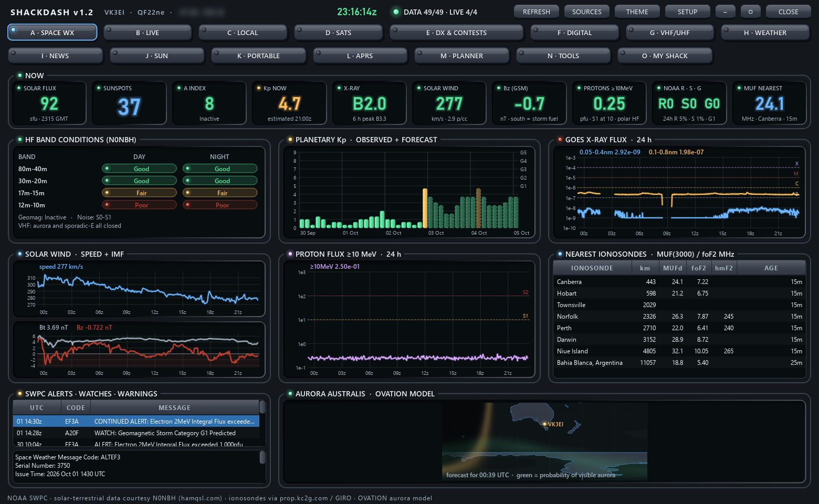This screenshot has height=504, width=819.
Task: Select the A INDEX tile
Action: click(x=209, y=103)
